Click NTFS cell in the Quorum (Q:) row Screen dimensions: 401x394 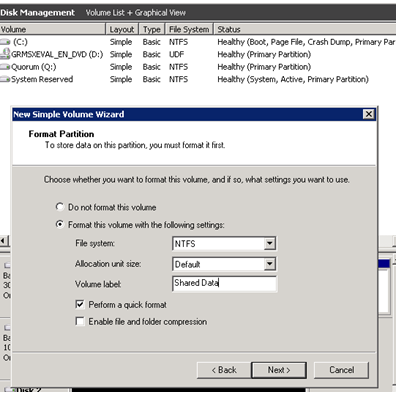pyautogui.click(x=178, y=67)
